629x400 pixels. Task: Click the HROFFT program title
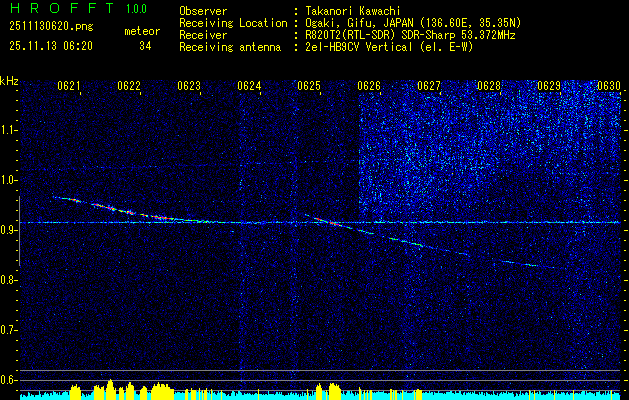61,8
